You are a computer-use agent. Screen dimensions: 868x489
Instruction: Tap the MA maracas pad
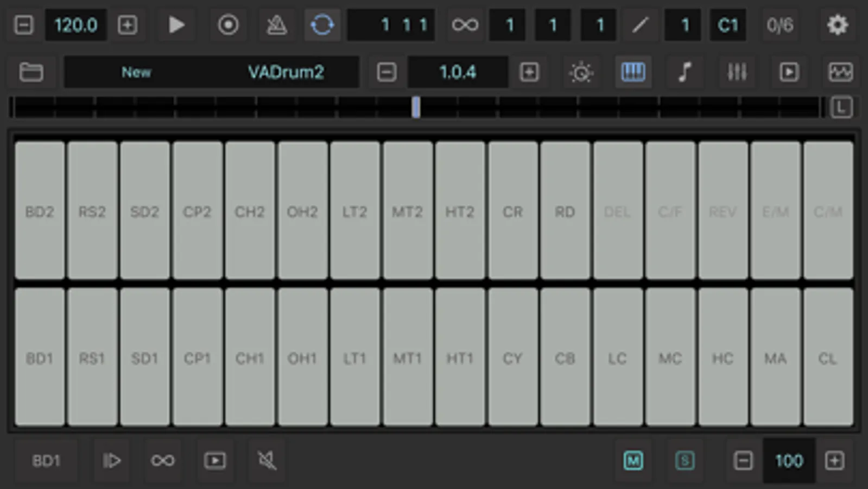776,357
